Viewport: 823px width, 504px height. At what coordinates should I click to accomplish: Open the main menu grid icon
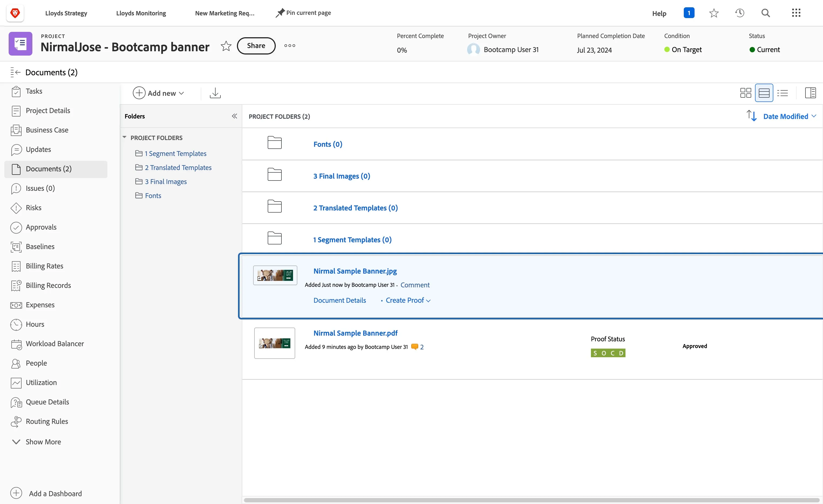coord(796,13)
